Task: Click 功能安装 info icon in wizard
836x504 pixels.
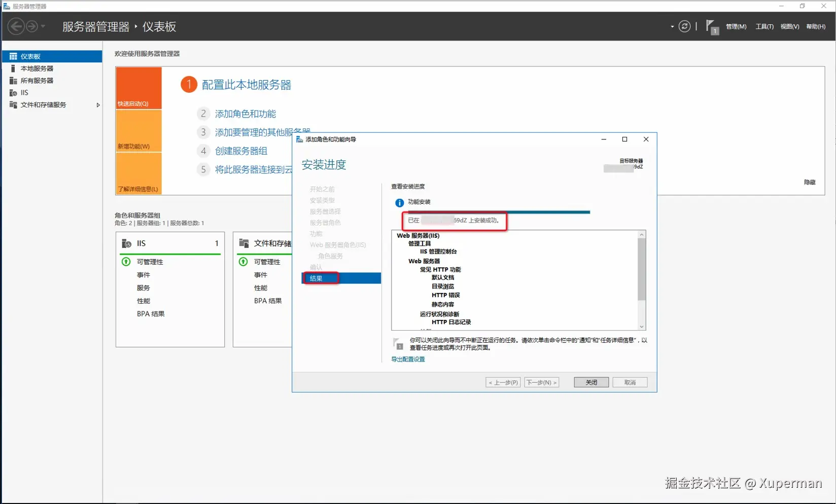Action: (400, 203)
